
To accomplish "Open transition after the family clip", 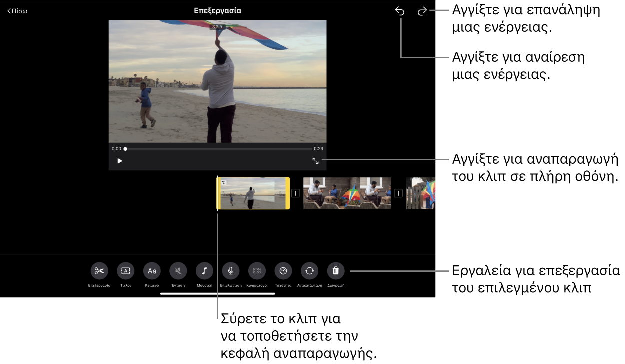I will coord(398,193).
